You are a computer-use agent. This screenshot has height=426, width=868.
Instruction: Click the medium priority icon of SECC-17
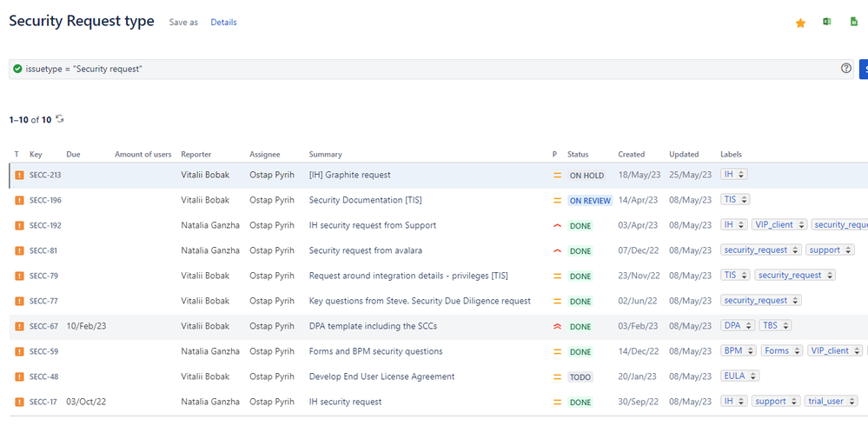[x=557, y=403]
